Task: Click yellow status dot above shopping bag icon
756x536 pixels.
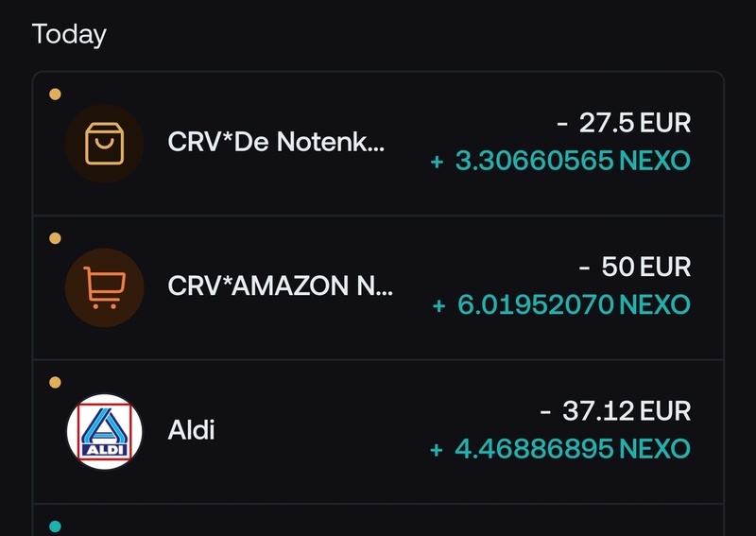Action: 55,94
